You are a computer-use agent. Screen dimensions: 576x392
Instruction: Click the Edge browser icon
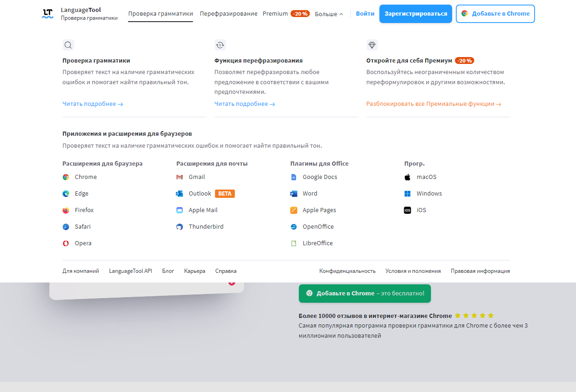point(66,194)
